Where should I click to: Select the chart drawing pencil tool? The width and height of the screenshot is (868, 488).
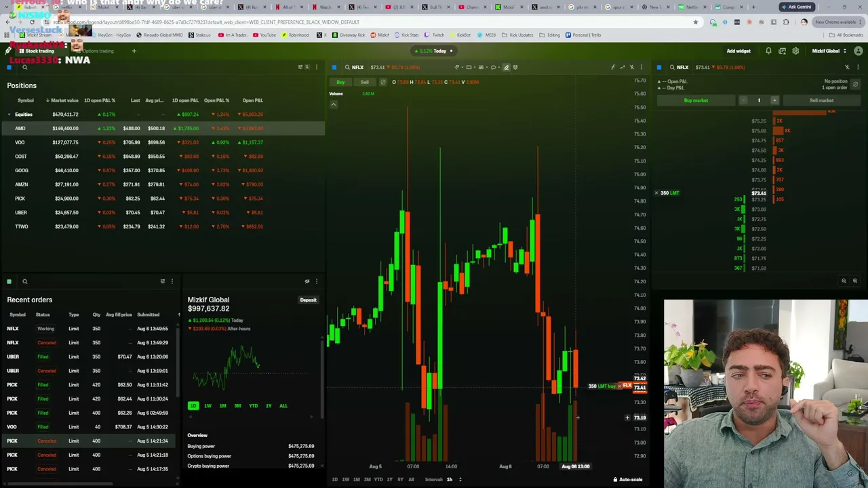pos(506,67)
